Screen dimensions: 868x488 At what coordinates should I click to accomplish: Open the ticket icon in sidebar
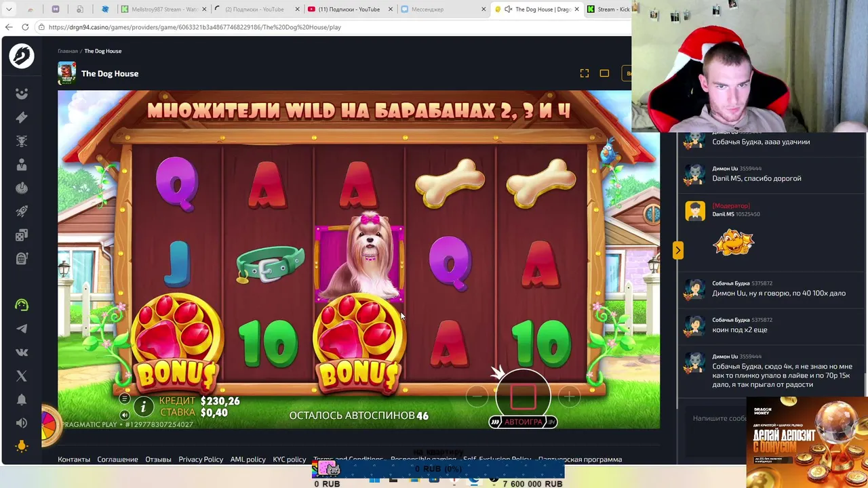pos(22,117)
